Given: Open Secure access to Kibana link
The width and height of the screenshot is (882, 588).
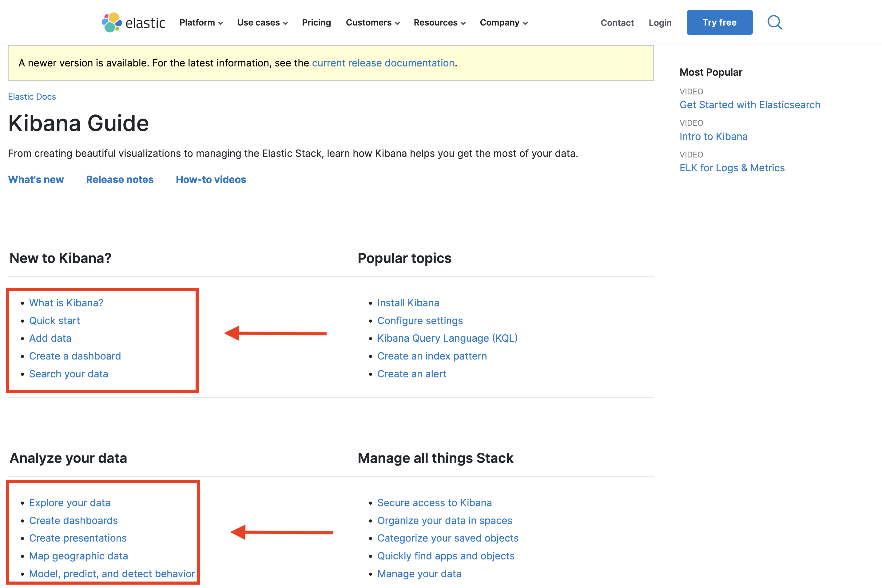Looking at the screenshot, I should [x=435, y=503].
